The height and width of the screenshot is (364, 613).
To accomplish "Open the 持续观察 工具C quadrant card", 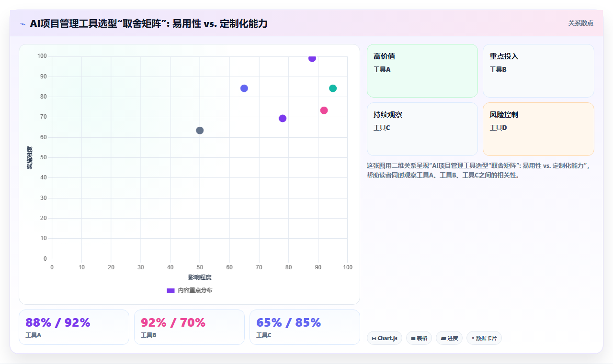I will pyautogui.click(x=422, y=129).
